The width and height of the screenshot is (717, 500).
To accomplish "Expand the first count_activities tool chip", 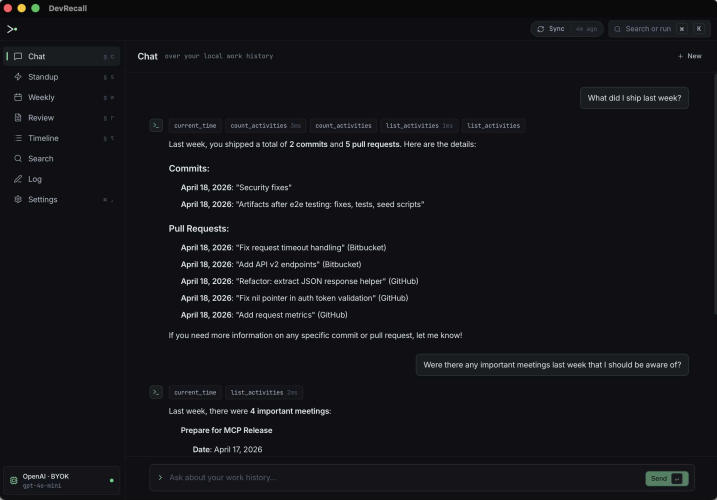I will click(x=265, y=125).
